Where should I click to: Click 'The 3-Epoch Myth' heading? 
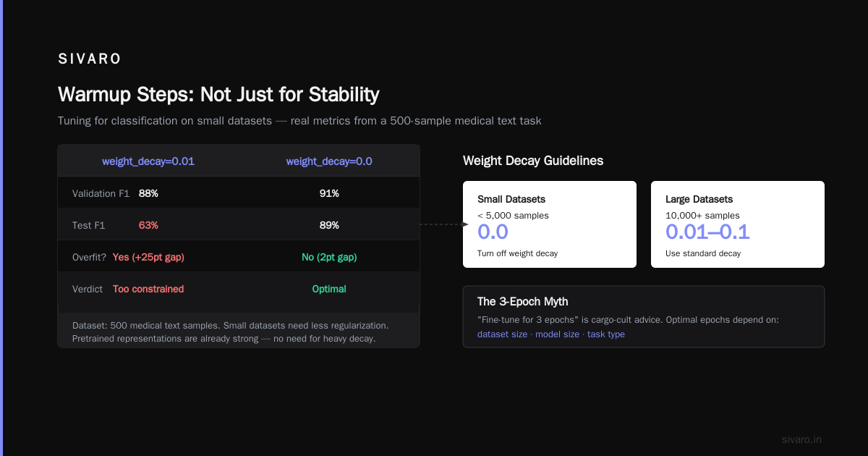pyautogui.click(x=522, y=302)
